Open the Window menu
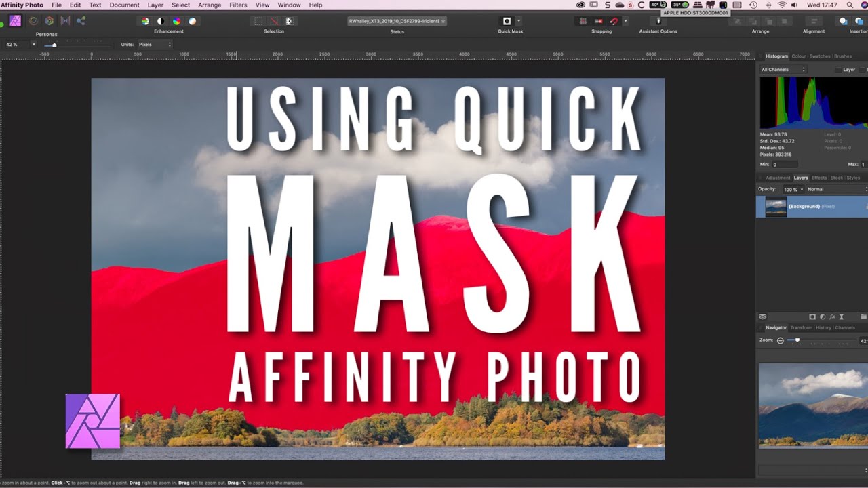Screen dimensions: 868x488 pos(289,5)
